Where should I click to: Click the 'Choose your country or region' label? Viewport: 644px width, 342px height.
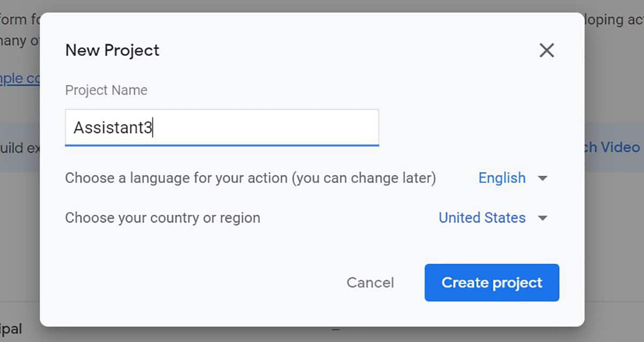coord(163,218)
